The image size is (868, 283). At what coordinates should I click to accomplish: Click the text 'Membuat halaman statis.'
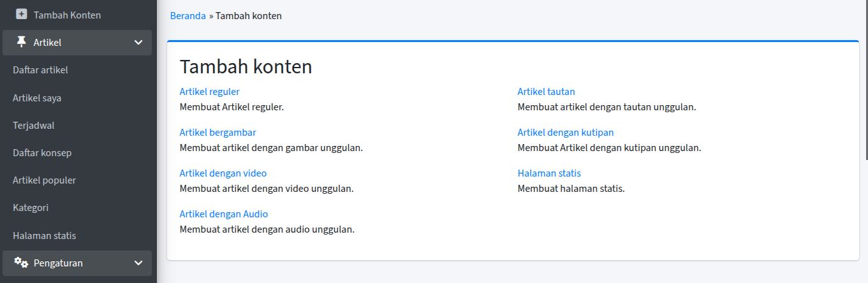tap(571, 189)
